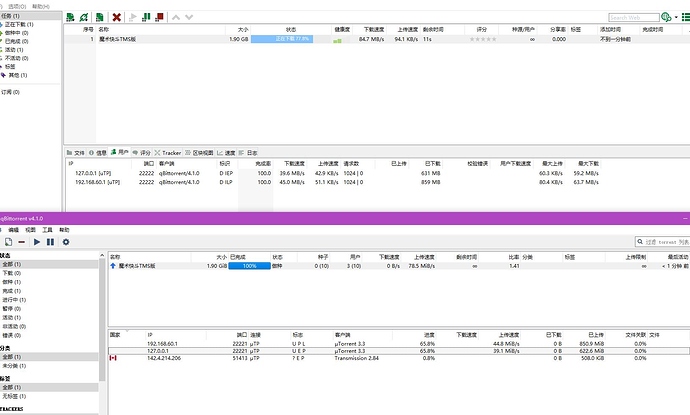This screenshot has width=690, height=415.
Task: Click uTorrent's Add Torrent from URL icon
Action: (84, 17)
